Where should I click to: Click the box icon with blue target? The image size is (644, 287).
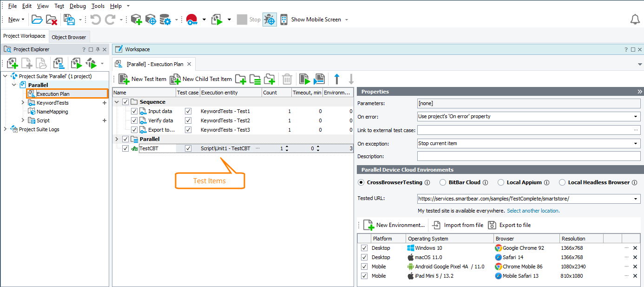(x=151, y=20)
